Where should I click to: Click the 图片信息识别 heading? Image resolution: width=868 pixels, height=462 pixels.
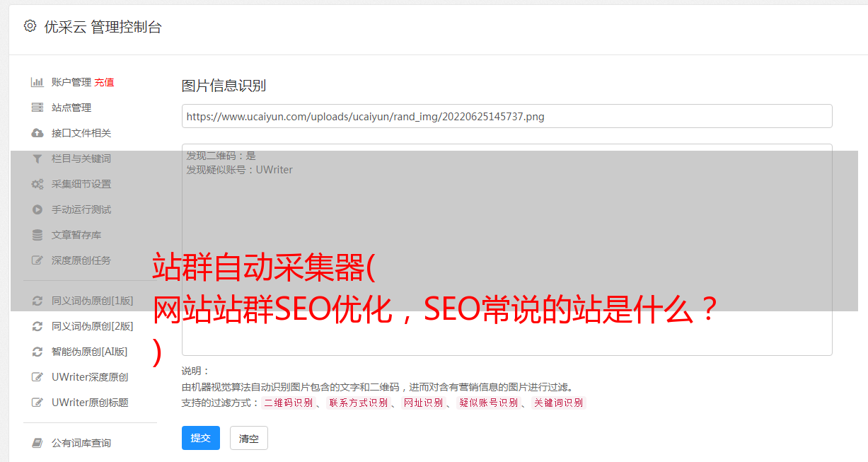point(224,86)
